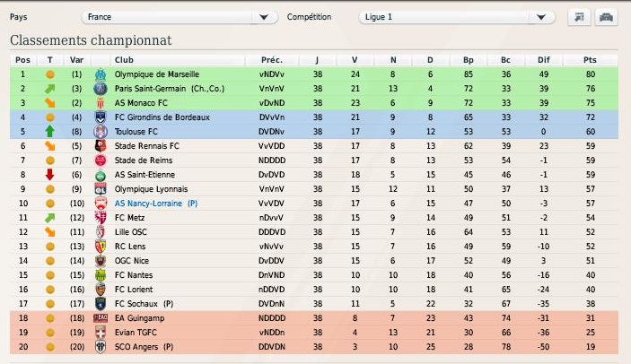Open the AS Nancy-Lorraine club link
This screenshot has height=364, width=631.
coord(156,204)
